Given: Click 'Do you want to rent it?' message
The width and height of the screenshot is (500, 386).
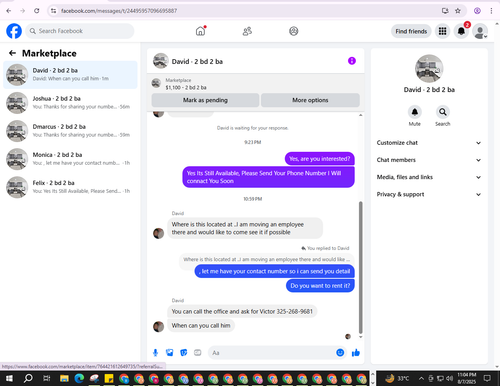Looking at the screenshot, I should pos(320,286).
